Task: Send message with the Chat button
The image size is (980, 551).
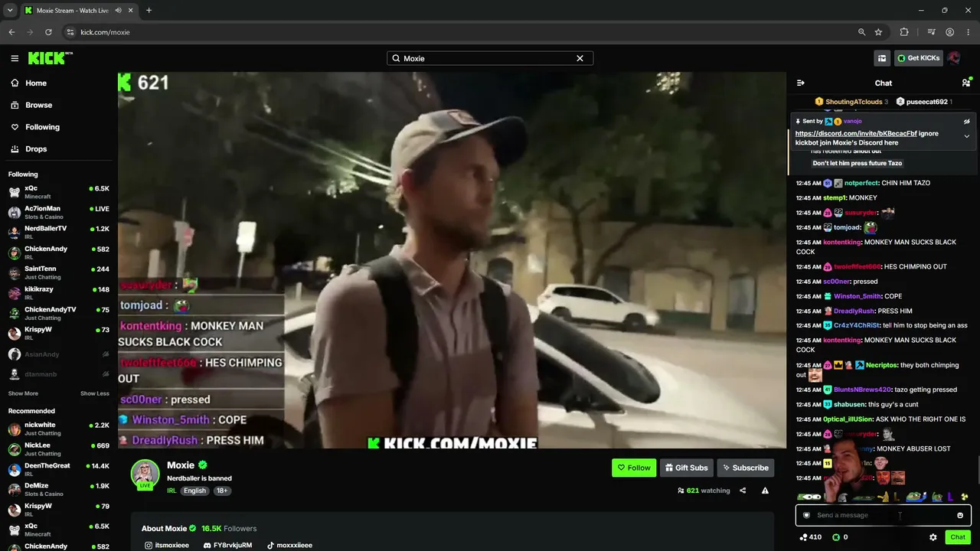Action: pos(958,537)
